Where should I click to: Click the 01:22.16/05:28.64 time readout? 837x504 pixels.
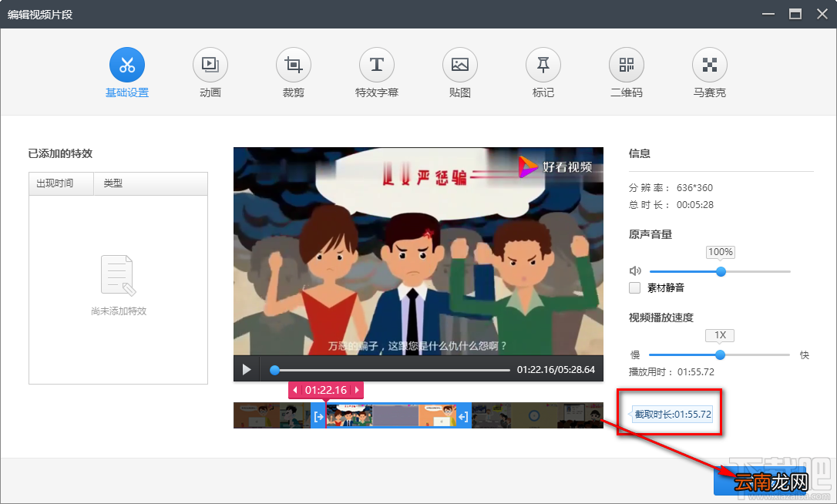pyautogui.click(x=556, y=369)
